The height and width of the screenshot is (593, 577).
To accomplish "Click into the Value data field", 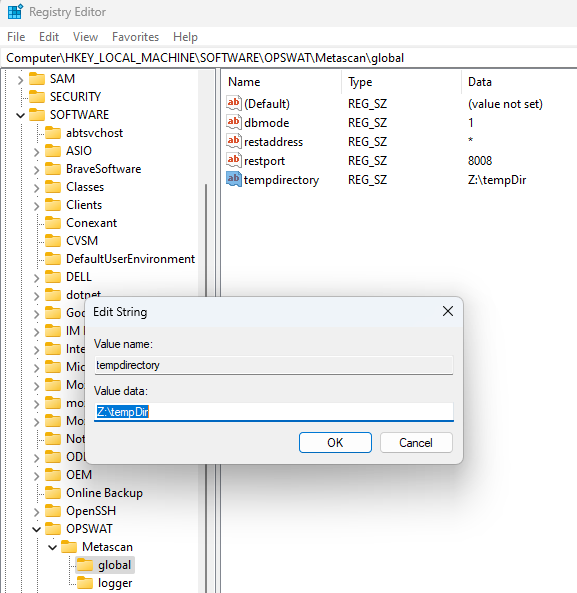I will point(274,411).
